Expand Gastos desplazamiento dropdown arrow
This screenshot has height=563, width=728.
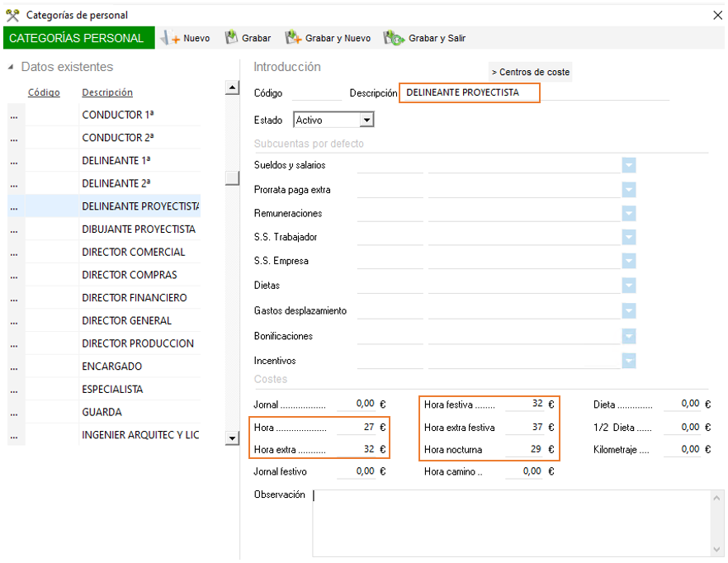(629, 310)
